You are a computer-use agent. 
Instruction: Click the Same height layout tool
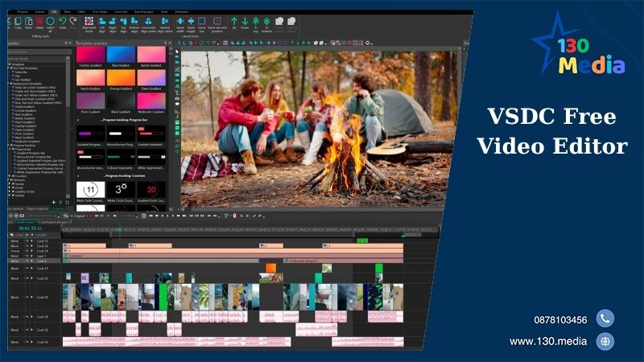click(x=191, y=21)
